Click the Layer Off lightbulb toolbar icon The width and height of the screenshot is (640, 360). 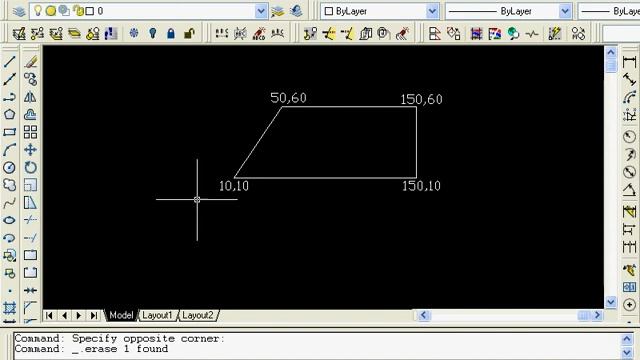(152, 33)
